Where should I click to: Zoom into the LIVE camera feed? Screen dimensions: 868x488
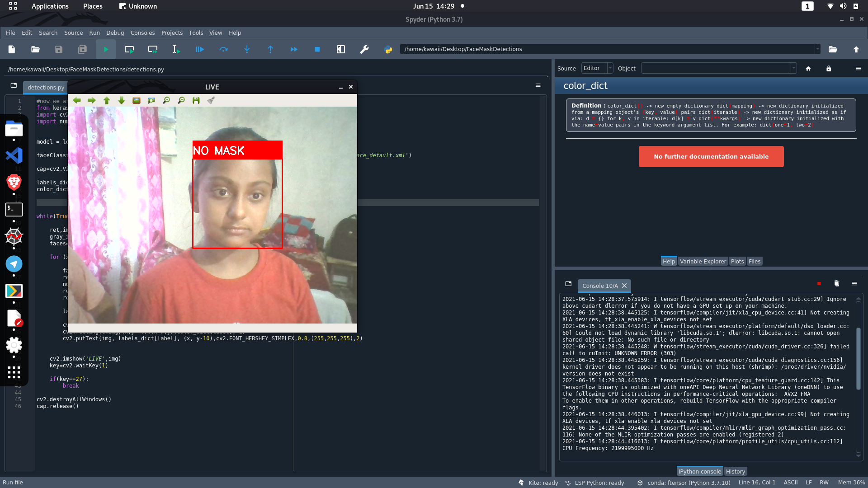(166, 100)
